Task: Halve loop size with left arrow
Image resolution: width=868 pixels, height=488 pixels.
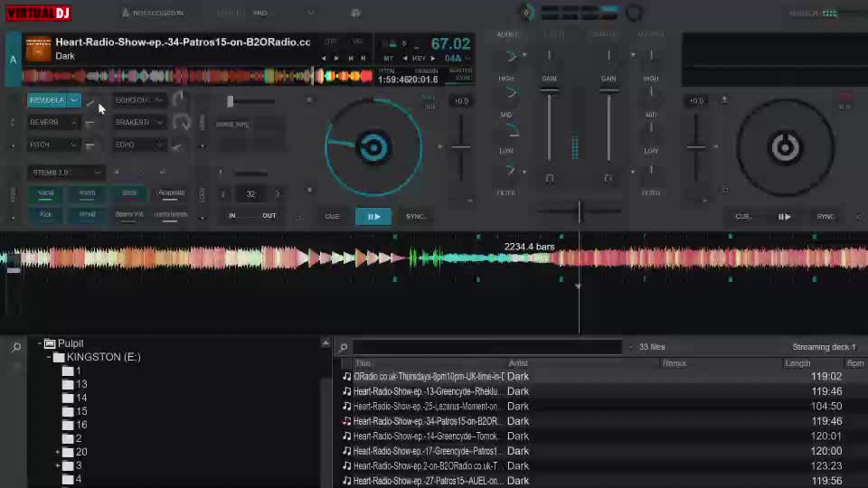Action: click(x=223, y=194)
